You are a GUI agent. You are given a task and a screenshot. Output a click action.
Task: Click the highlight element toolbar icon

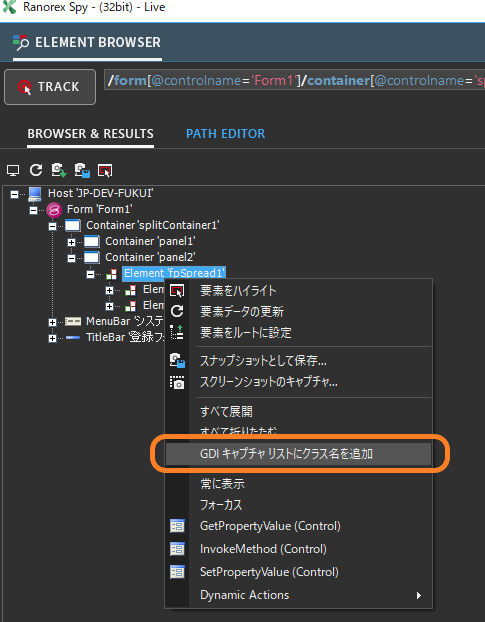tap(105, 171)
